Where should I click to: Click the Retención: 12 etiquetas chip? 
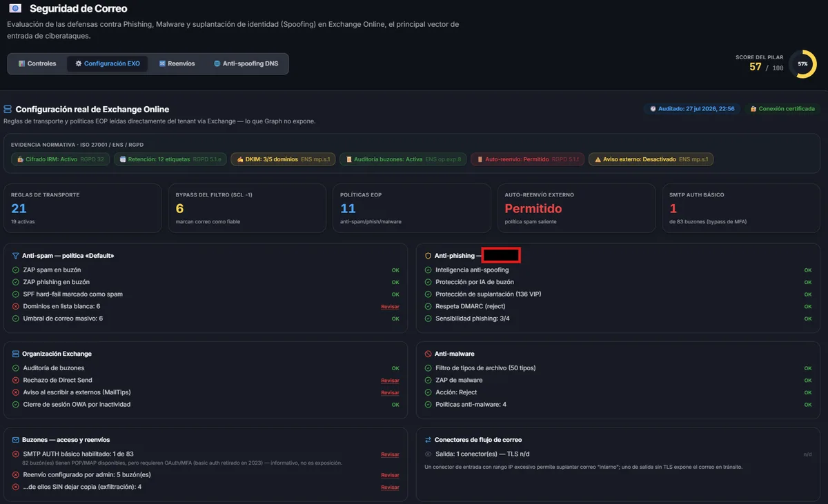point(170,159)
